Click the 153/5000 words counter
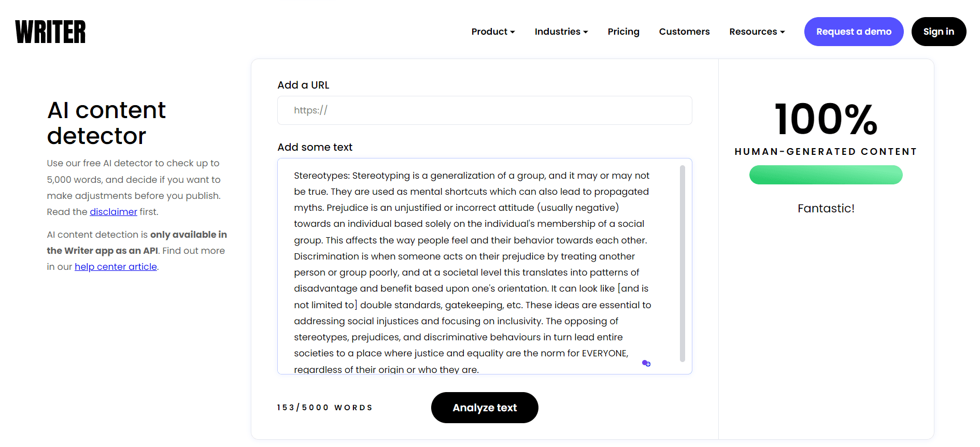The height and width of the screenshot is (447, 980). tap(324, 408)
